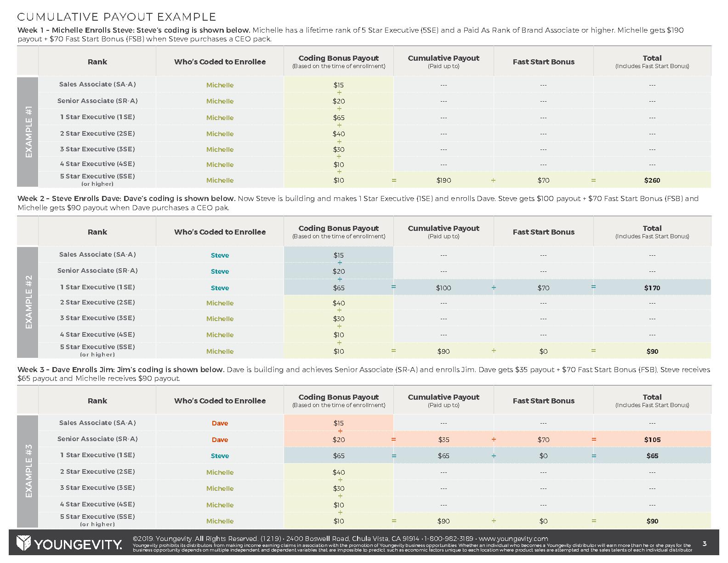This screenshot has width=728, height=563.
Task: Click 'Dave' in Example 3 Sales Associate row
Action: pyautogui.click(x=220, y=423)
